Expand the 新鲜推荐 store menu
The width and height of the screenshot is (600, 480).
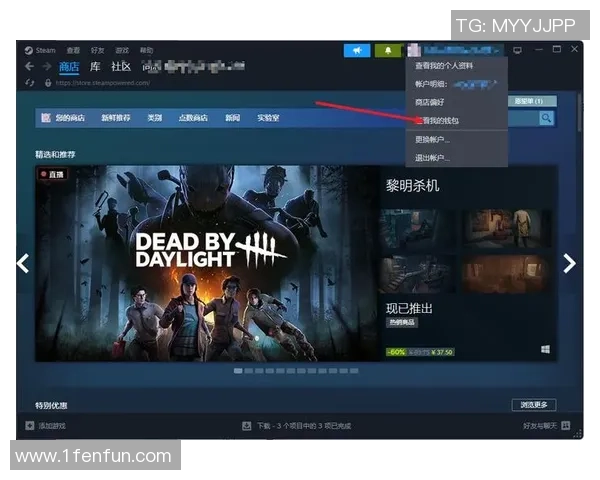[x=116, y=118]
